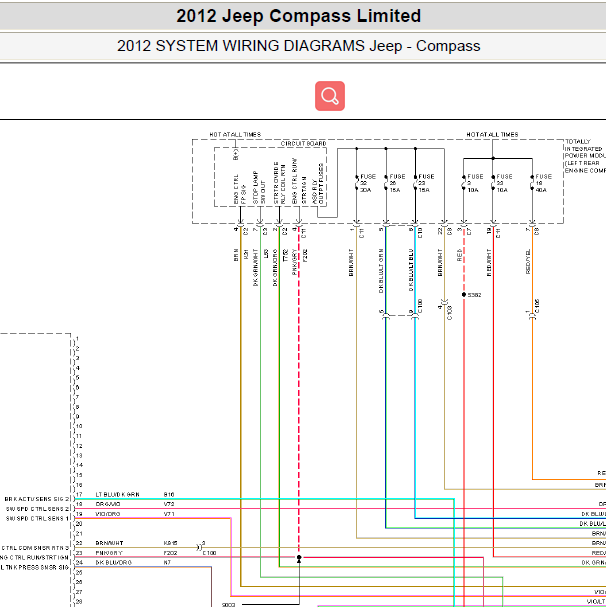This screenshot has height=607, width=606.
Task: Click the "SW SPD CTRL SENS 1" signal label
Action: coord(37,518)
